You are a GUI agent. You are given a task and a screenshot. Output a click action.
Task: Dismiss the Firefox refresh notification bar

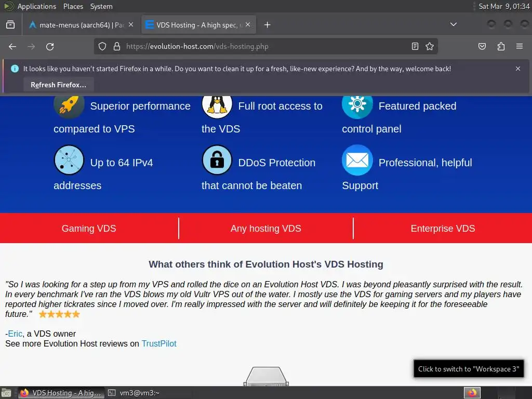pyautogui.click(x=518, y=69)
